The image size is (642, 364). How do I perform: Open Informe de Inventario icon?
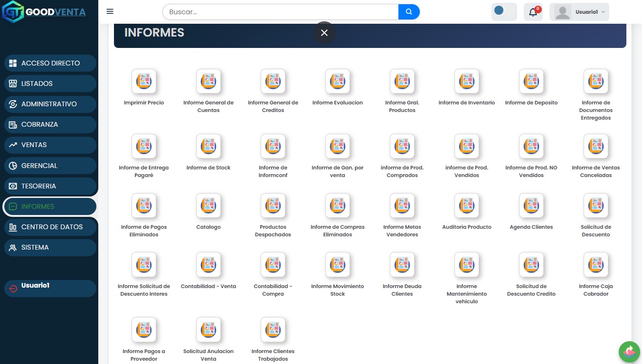[x=467, y=81]
